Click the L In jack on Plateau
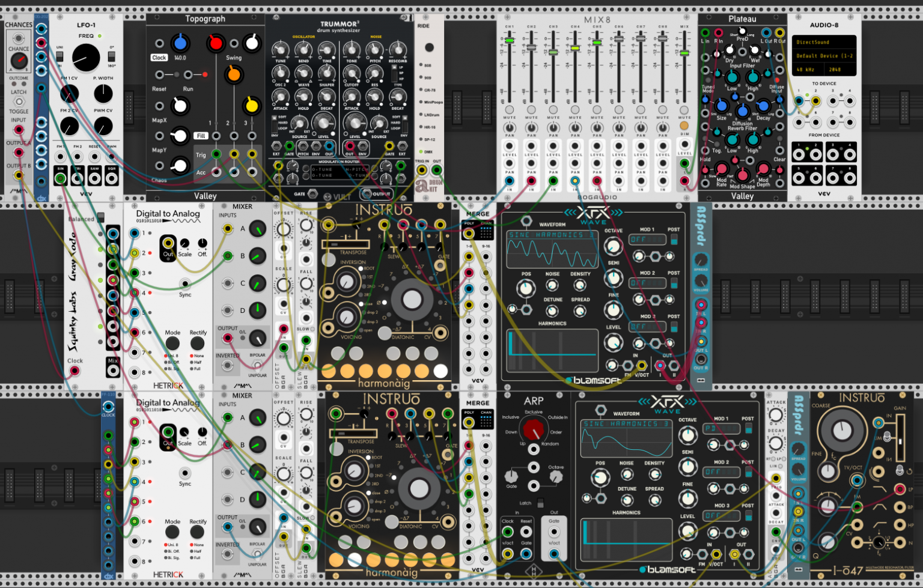This screenshot has height=588, width=923. click(x=705, y=33)
